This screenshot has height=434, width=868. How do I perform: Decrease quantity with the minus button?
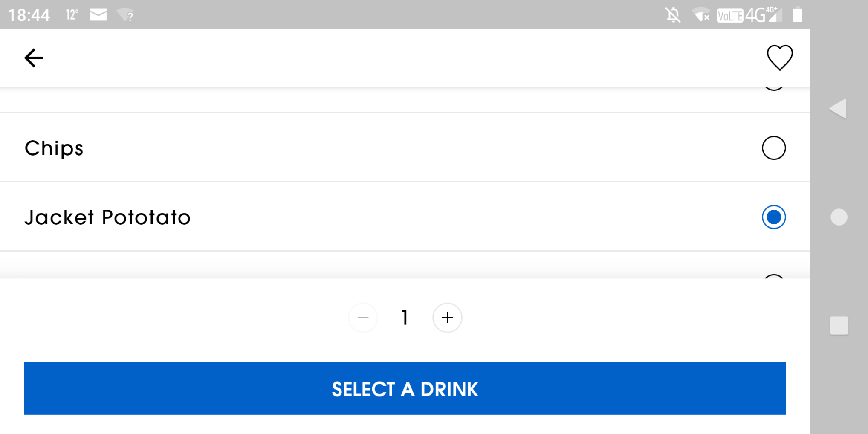point(363,318)
